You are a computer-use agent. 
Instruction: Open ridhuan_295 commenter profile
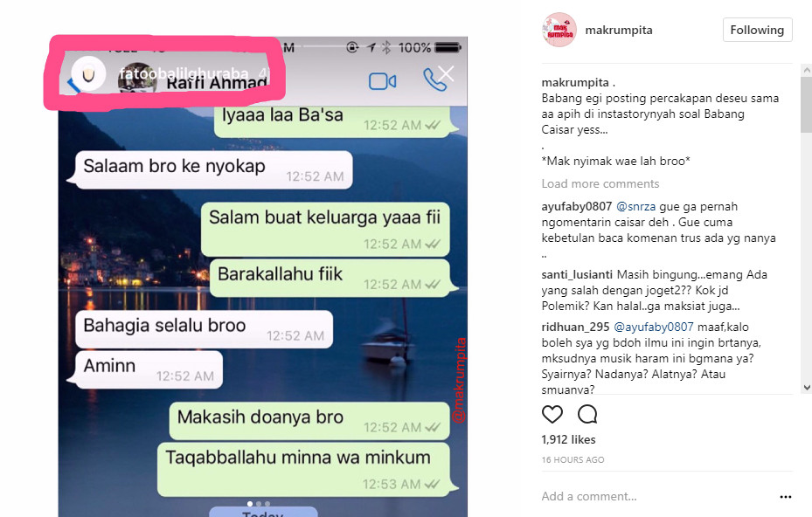pyautogui.click(x=575, y=327)
